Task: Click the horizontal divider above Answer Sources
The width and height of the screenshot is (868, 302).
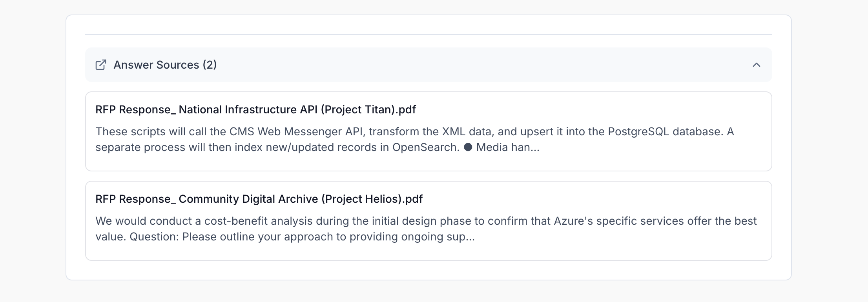Action: point(429,35)
